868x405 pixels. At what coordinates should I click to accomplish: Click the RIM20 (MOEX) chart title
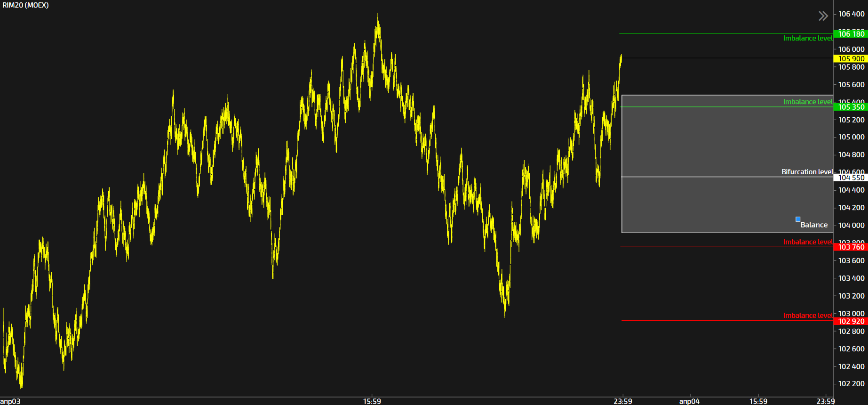click(x=25, y=5)
